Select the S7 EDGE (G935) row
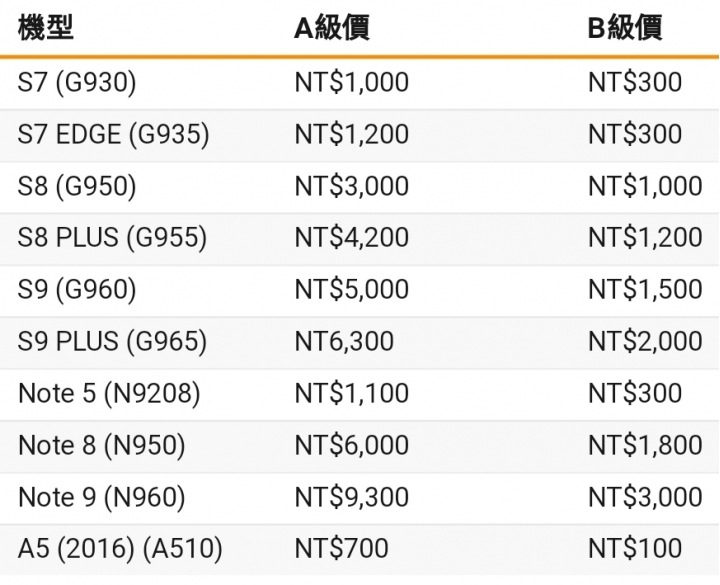 [360, 135]
